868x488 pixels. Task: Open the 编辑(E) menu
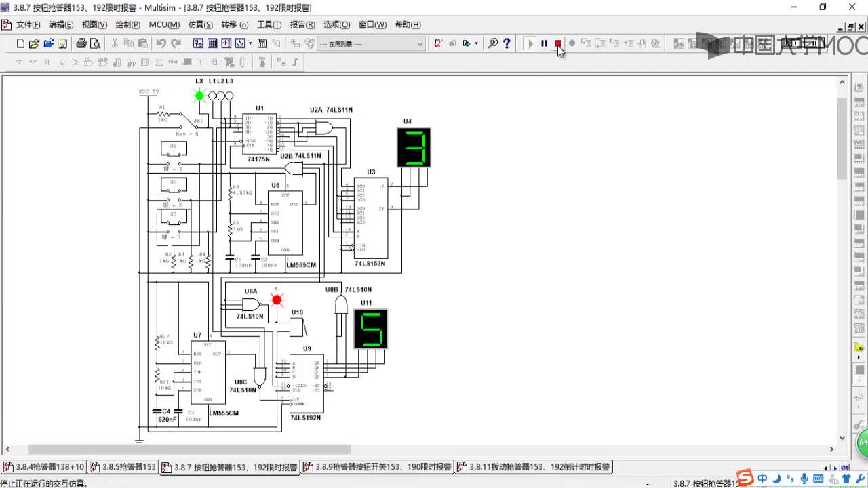(61, 25)
